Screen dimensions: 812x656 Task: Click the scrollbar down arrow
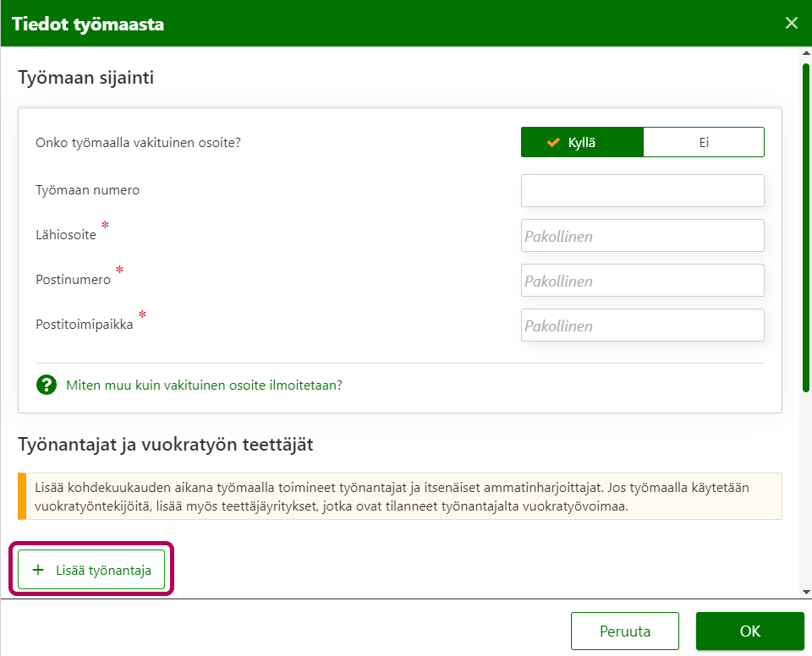pos(805,592)
